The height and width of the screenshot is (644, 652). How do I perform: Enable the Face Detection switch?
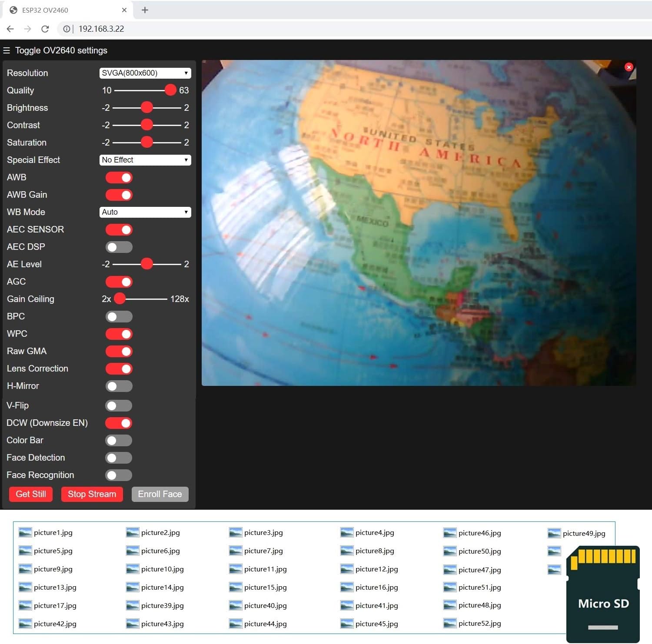119,458
